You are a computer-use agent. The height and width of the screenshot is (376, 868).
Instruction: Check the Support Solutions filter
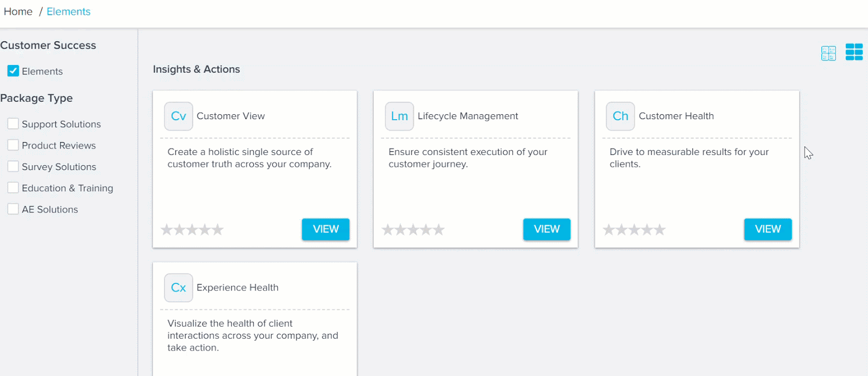point(13,124)
